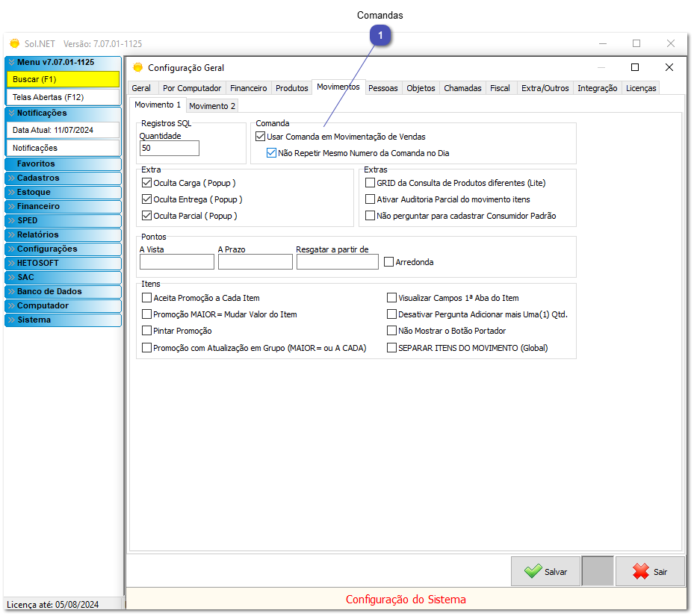Enable "Não Mostrar o Botão Portador"
694x616 pixels.
[x=391, y=331]
